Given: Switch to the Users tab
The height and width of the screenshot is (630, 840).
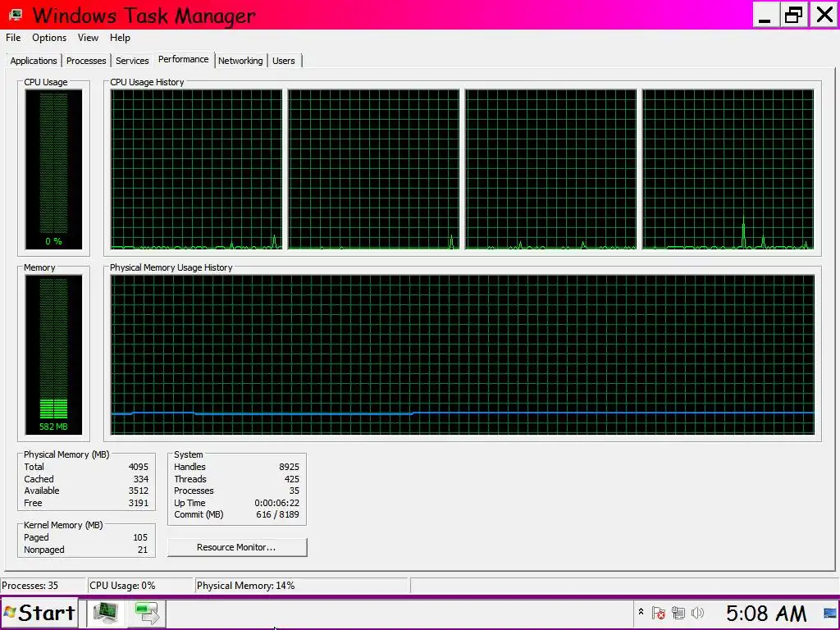Looking at the screenshot, I should coord(284,61).
